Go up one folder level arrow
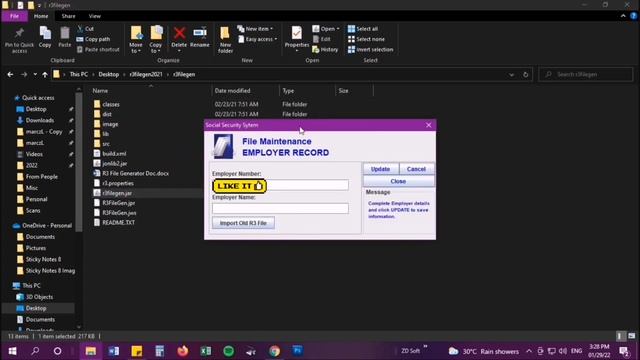The image size is (640, 360). click(45, 75)
